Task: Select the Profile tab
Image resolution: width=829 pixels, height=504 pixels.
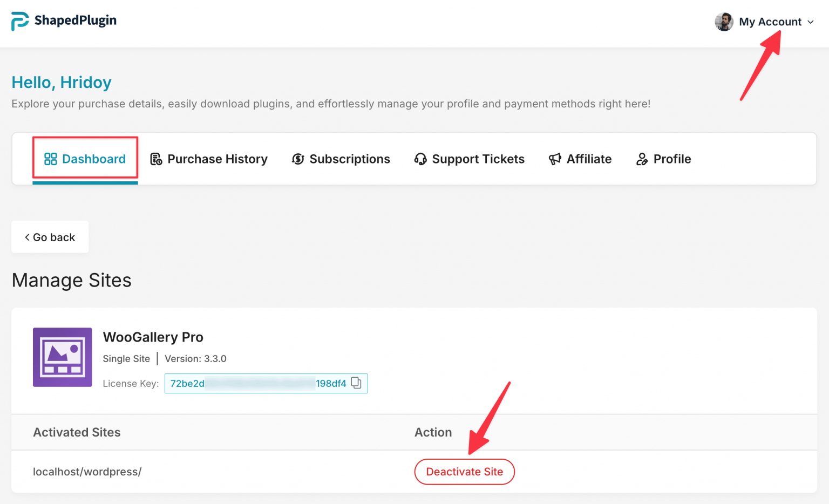Action: (672, 159)
